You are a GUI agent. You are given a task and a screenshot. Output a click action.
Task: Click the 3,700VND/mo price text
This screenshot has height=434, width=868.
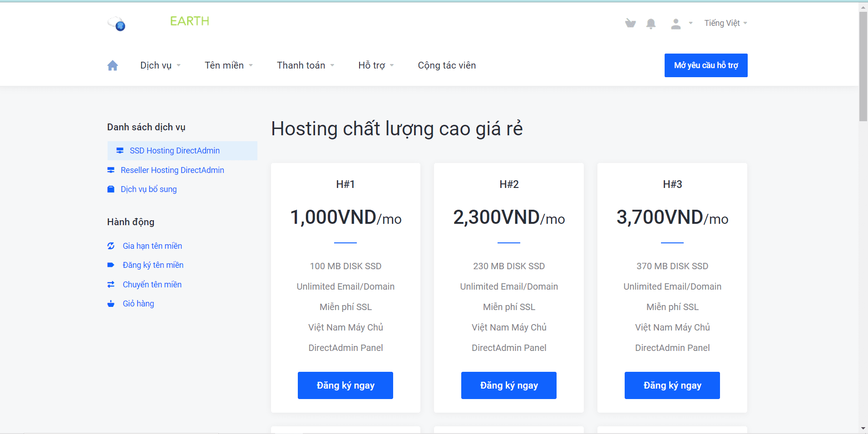click(x=672, y=217)
